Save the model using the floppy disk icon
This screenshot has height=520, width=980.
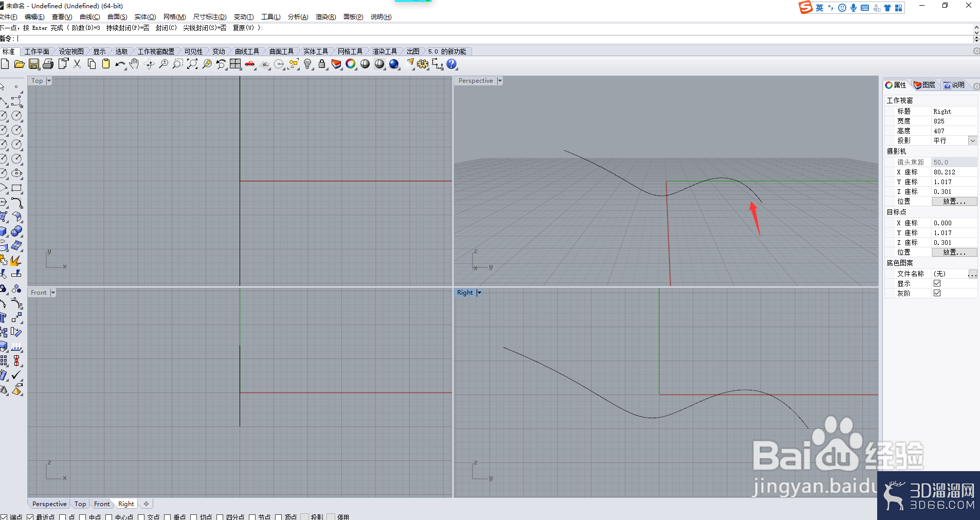[34, 64]
